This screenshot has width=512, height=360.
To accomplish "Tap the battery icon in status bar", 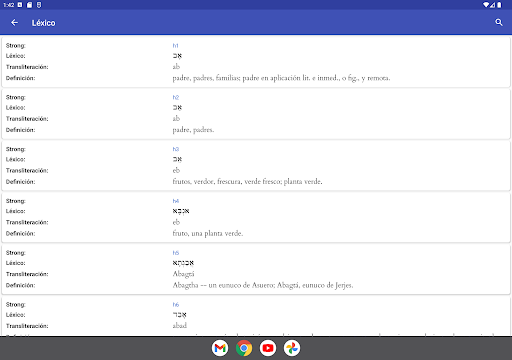I will tap(499, 5).
